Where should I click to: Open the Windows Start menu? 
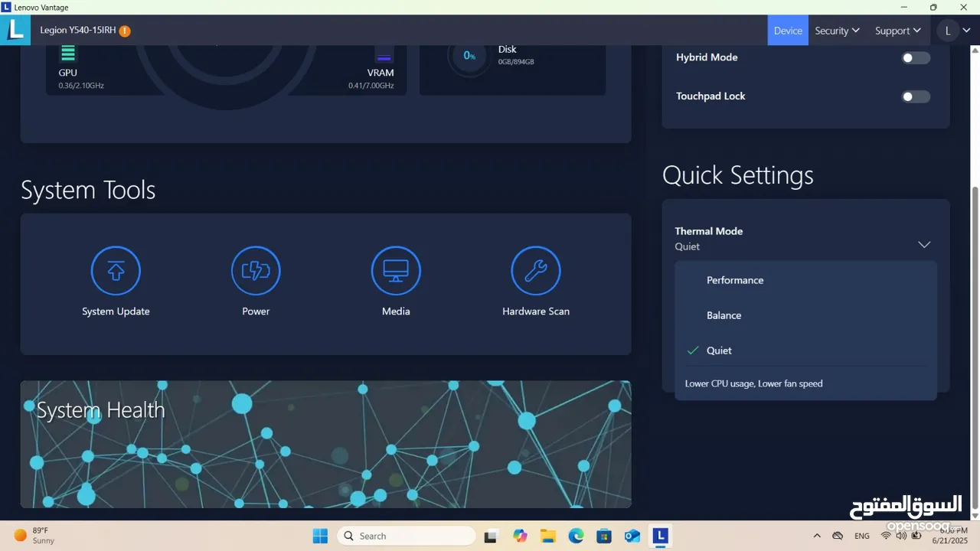tap(320, 536)
